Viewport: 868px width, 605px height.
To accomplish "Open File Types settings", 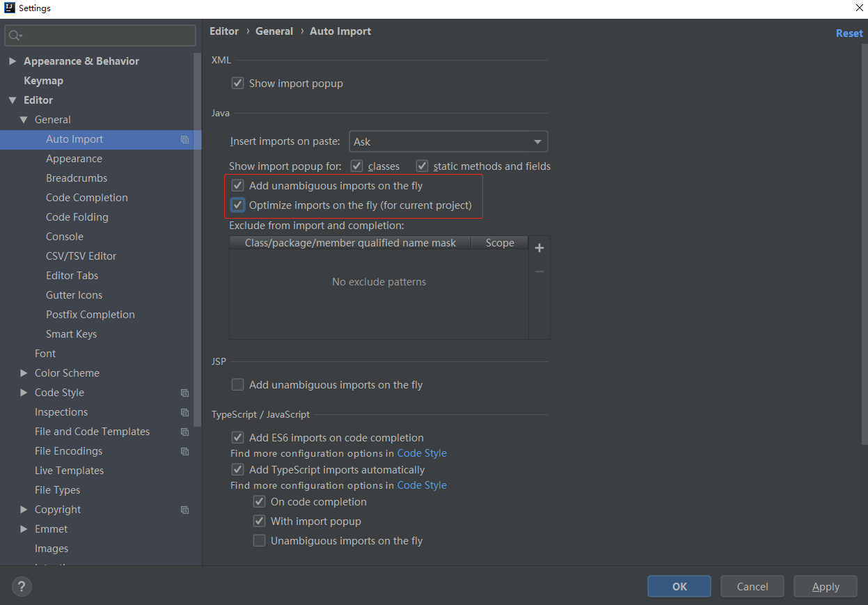I will pos(57,490).
